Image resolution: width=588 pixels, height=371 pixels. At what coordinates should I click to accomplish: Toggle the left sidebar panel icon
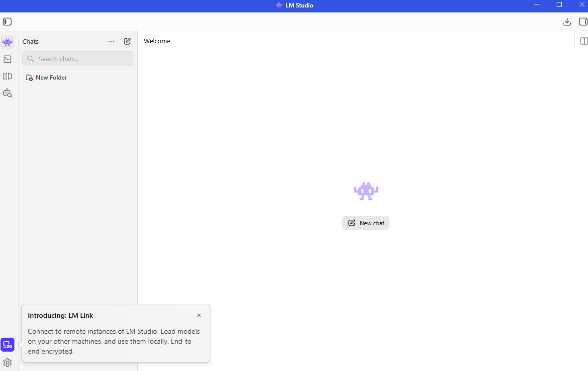[7, 22]
